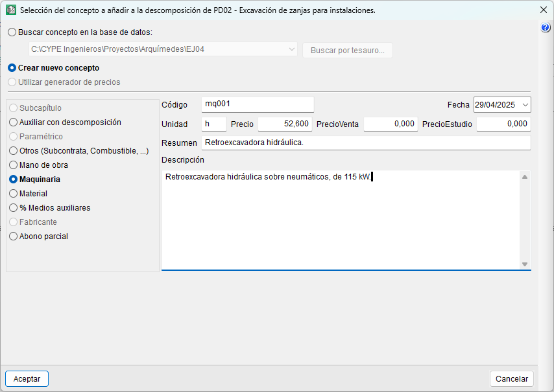
Task: Edit the Precio value field
Action: pyautogui.click(x=285, y=124)
